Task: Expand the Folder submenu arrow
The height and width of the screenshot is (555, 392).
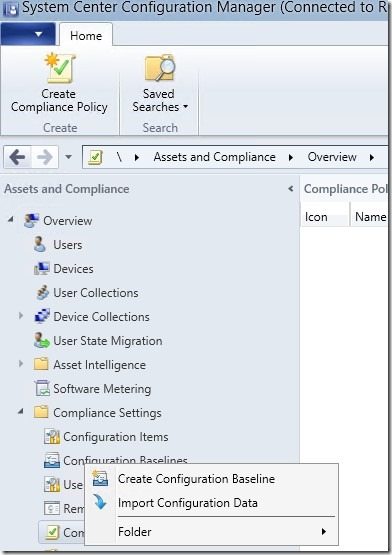Action: [324, 531]
